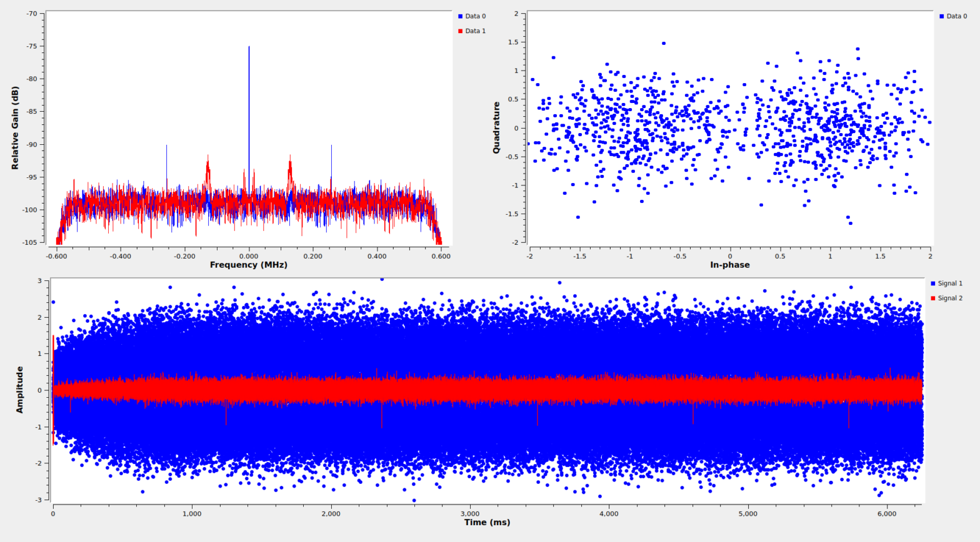The width and height of the screenshot is (980, 542).
Task: Select the Quadrature axis title
Action: pyautogui.click(x=496, y=128)
